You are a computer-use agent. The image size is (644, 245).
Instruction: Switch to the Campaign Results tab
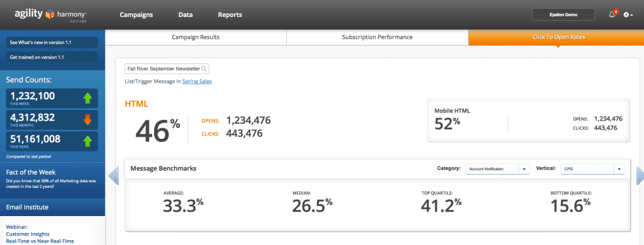point(196,37)
